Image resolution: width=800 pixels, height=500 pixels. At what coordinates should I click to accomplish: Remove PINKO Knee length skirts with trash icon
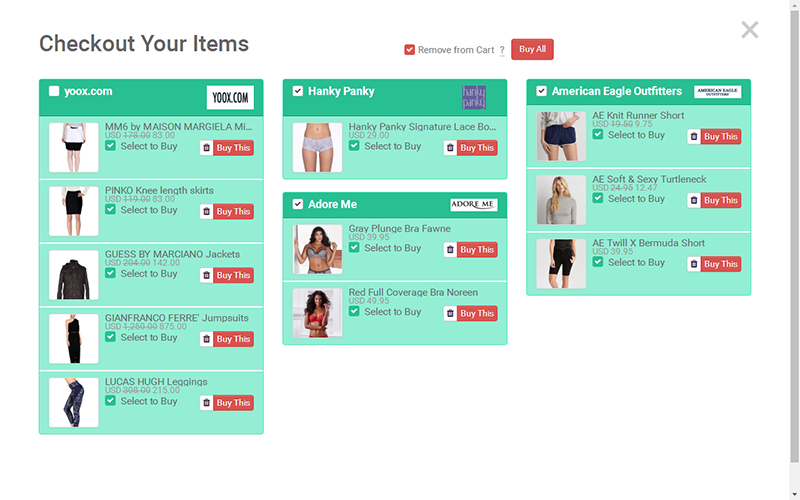click(x=207, y=212)
